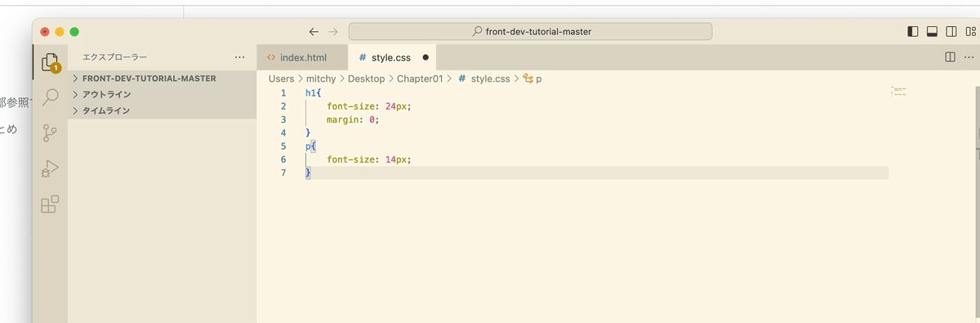Toggle the secondary sidebar layout icon
Viewport: 980px width, 323px height.
951,31
